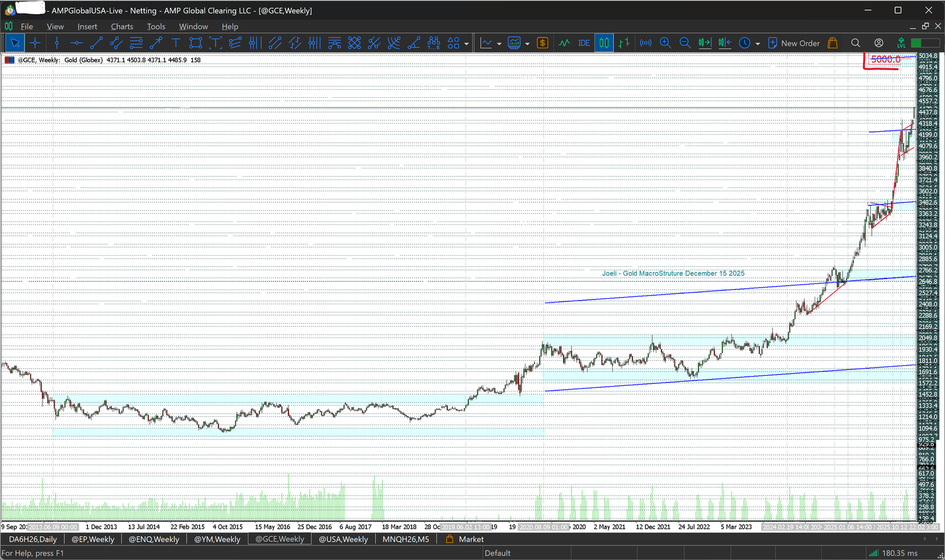Open the Market tab
The height and width of the screenshot is (560, 945).
(465, 539)
